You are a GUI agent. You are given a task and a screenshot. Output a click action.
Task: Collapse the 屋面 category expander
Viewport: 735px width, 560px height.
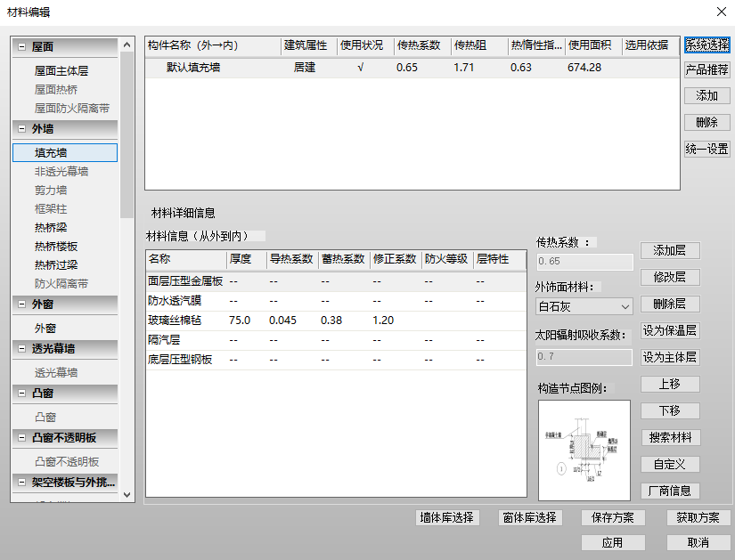21,46
